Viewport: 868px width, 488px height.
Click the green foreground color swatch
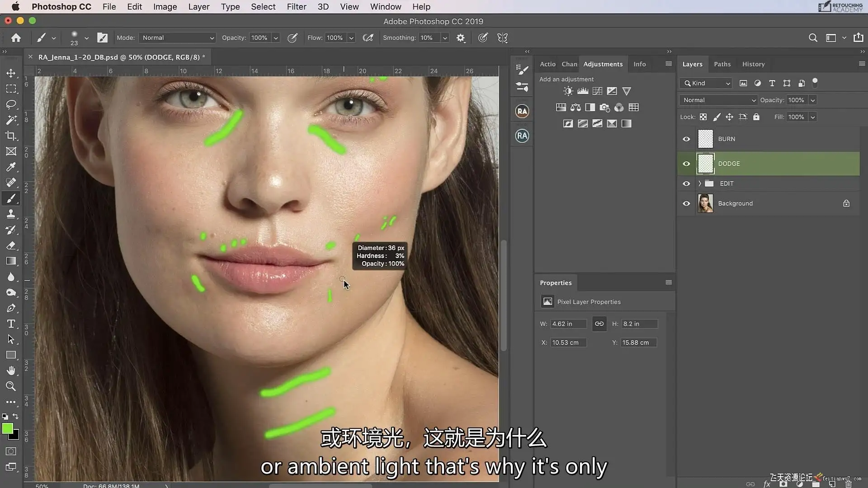point(7,428)
